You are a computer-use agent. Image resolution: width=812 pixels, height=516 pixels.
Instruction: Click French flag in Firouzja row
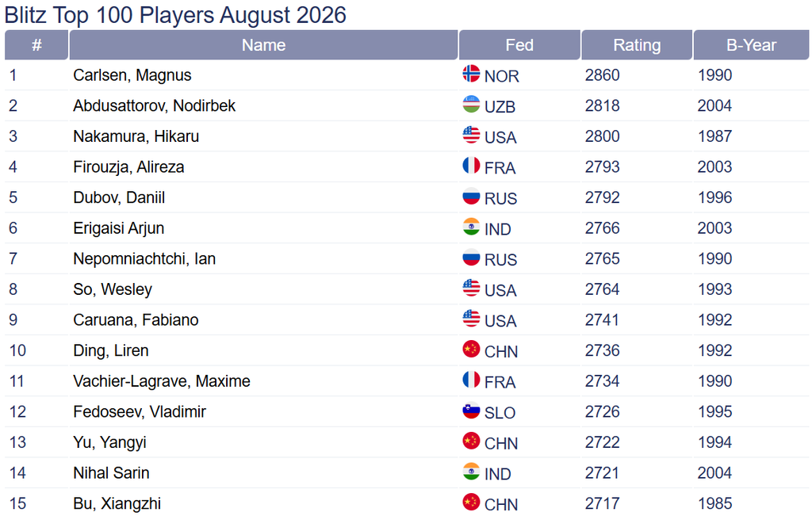point(471,165)
